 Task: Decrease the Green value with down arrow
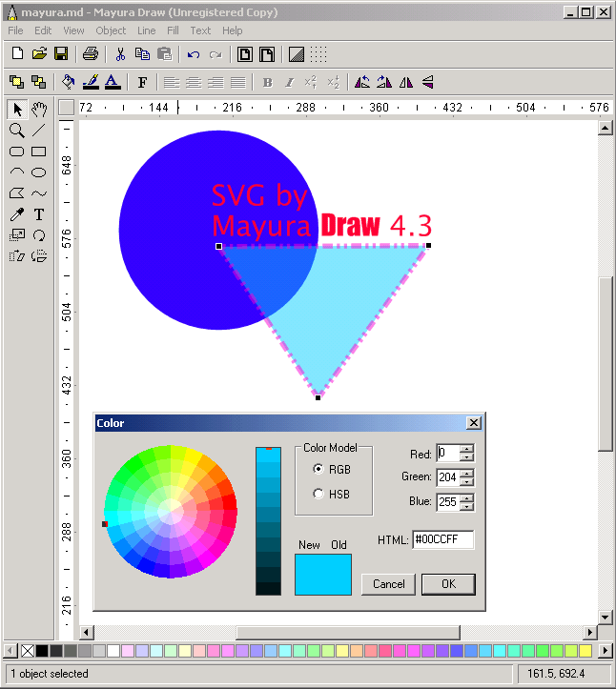coord(467,481)
